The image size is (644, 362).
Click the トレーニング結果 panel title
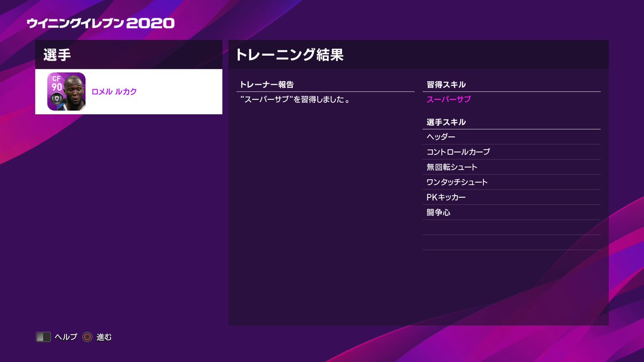(x=289, y=55)
